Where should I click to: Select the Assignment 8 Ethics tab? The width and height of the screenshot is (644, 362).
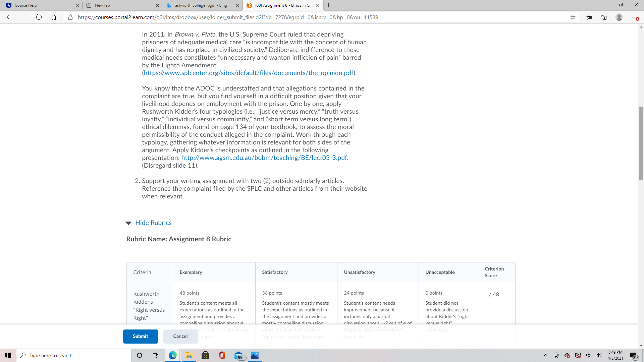tap(283, 5)
